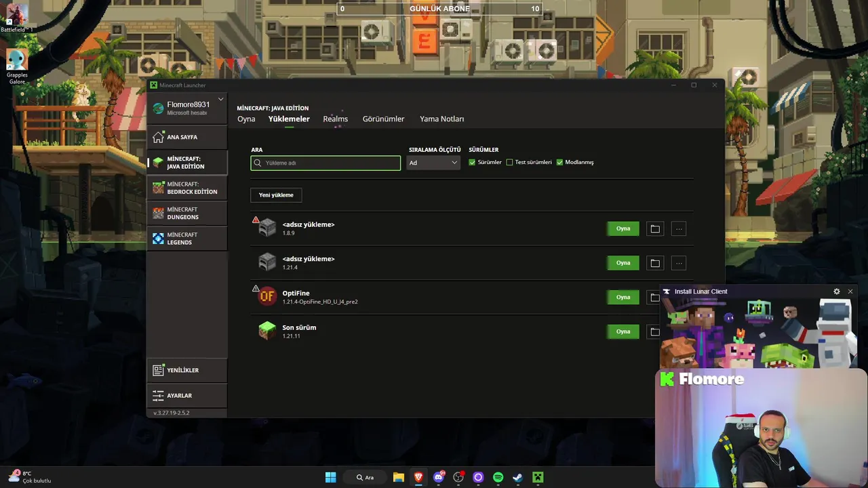The height and width of the screenshot is (488, 868).
Task: Click the furnace icon of 1.21.4 installation
Action: (267, 262)
